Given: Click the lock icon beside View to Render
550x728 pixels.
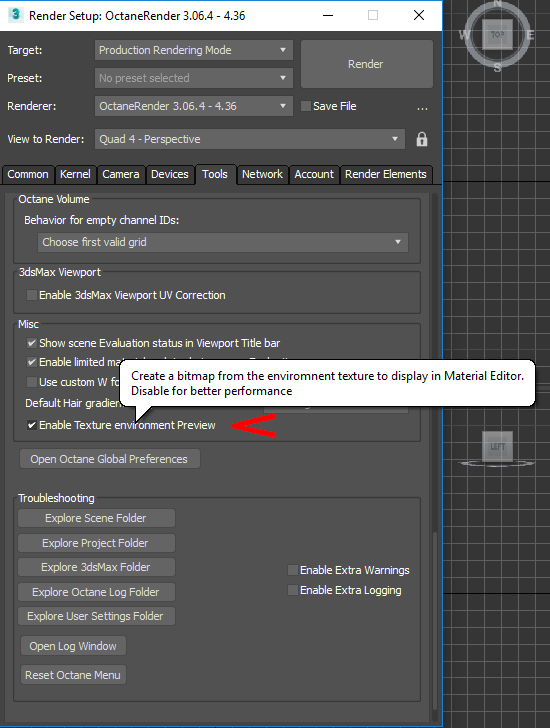Looking at the screenshot, I should pos(421,139).
